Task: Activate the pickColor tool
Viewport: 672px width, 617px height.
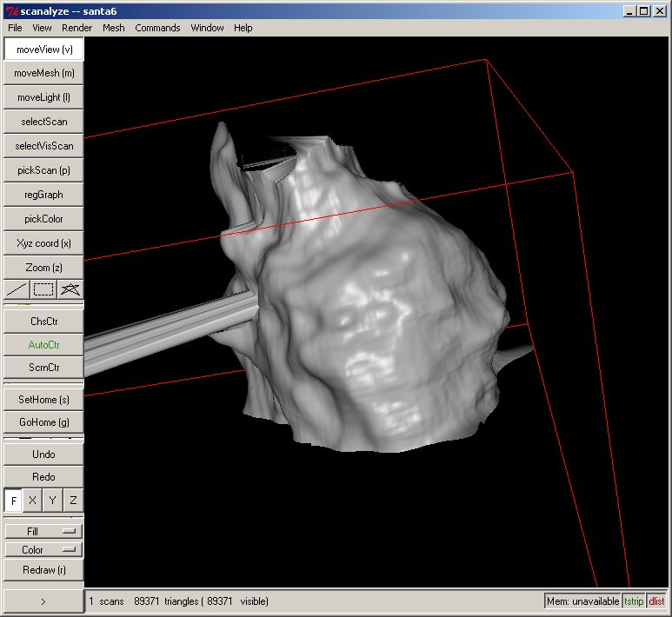Action: (43, 219)
